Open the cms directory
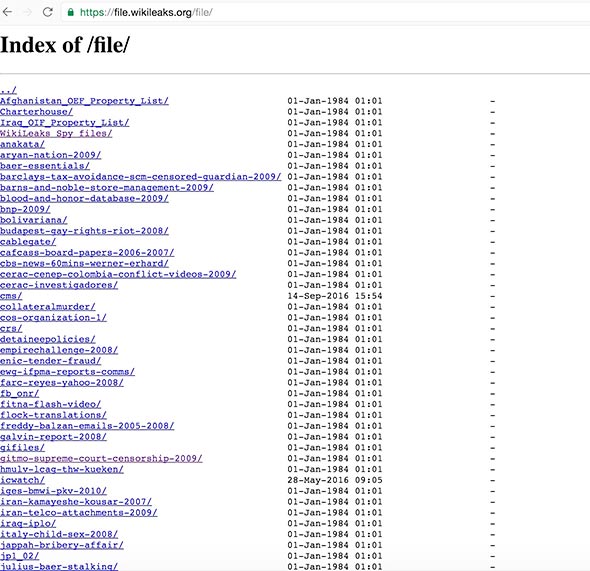The image size is (590, 571). click(x=11, y=296)
